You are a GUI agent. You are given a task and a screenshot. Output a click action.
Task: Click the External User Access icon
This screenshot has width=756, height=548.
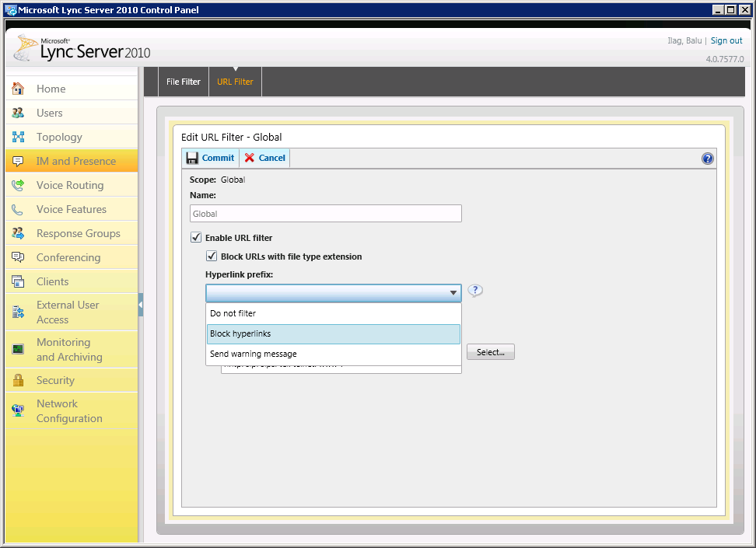(x=18, y=312)
